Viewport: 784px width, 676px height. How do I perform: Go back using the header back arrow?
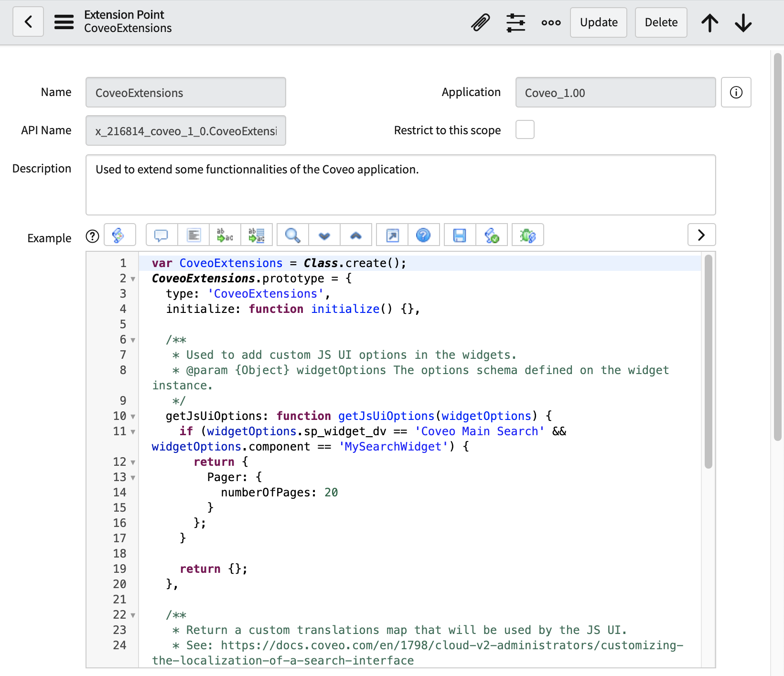pyautogui.click(x=28, y=22)
